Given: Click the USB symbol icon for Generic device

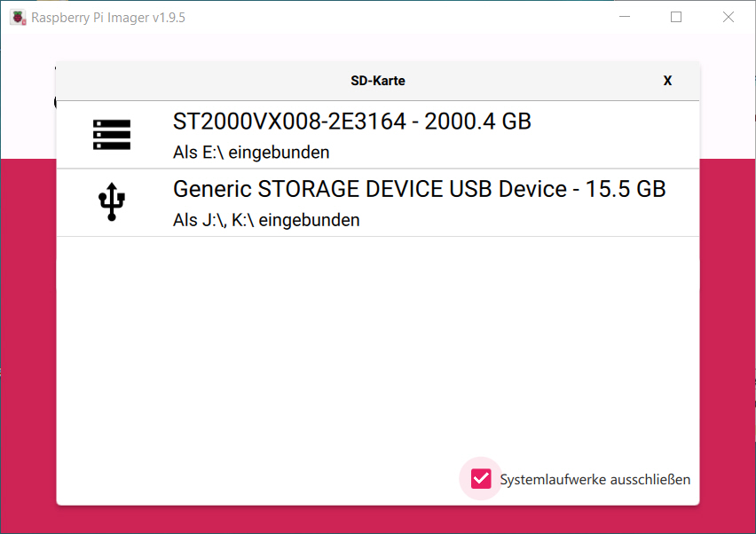Looking at the screenshot, I should click(112, 201).
